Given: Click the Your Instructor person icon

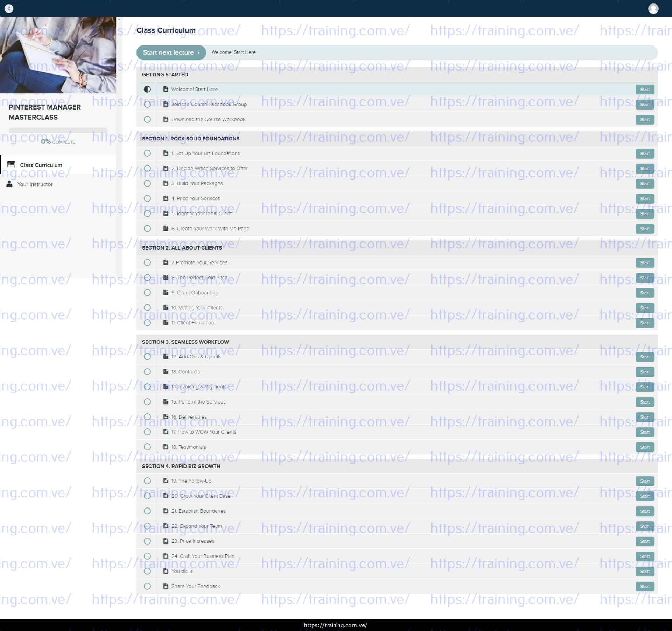Looking at the screenshot, I should click(9, 184).
